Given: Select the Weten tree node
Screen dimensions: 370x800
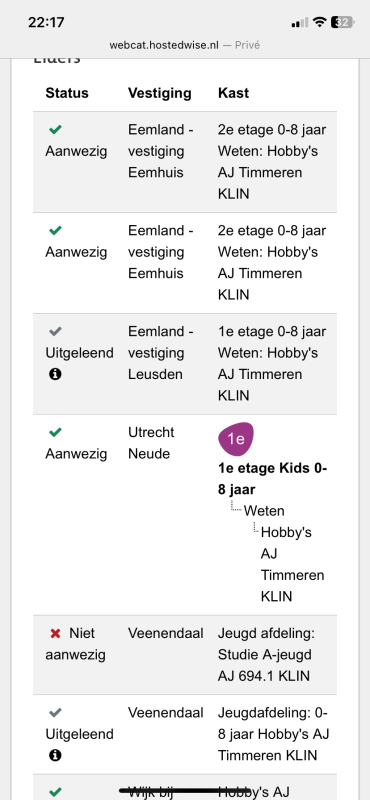Looking at the screenshot, I should pos(264,511).
